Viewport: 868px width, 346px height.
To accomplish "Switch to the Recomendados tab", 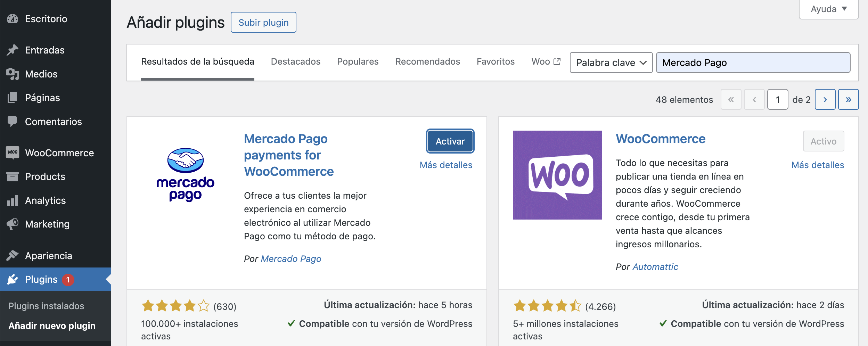I will (x=428, y=61).
